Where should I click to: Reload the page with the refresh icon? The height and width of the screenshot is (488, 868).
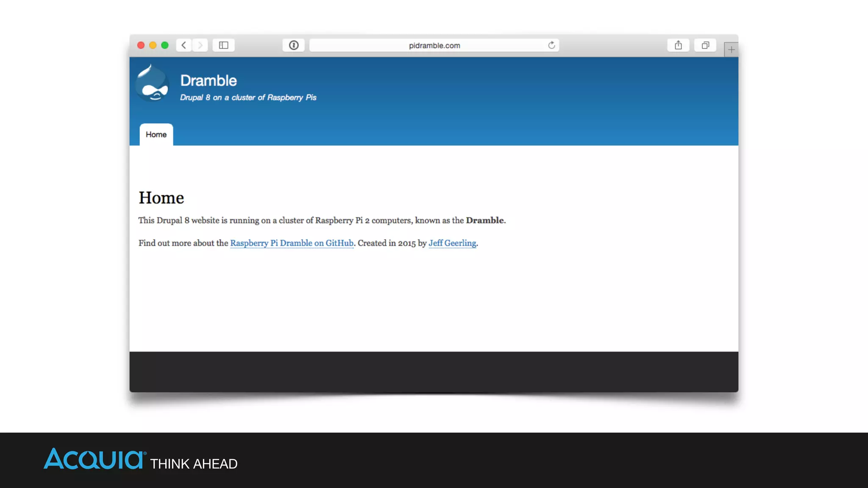coord(551,45)
